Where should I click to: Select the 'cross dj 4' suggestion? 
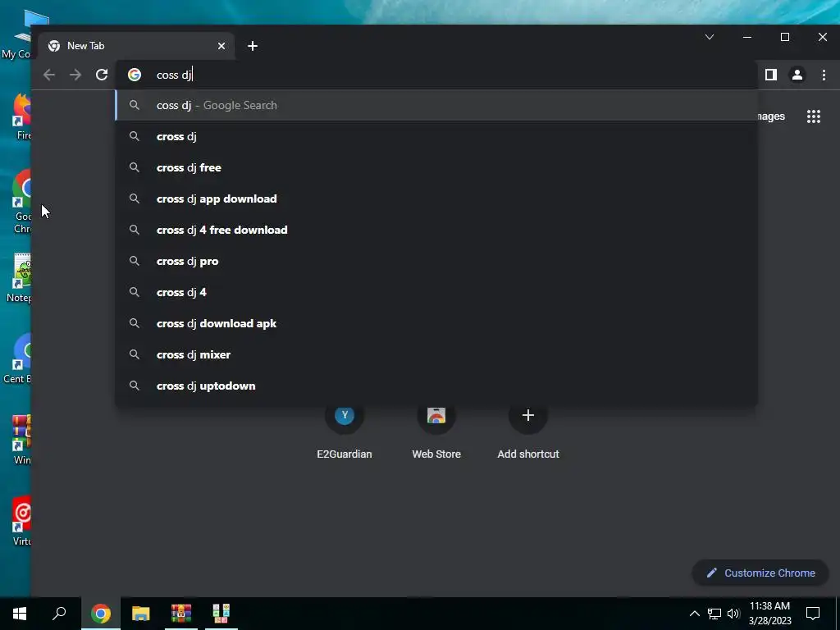tap(436, 293)
